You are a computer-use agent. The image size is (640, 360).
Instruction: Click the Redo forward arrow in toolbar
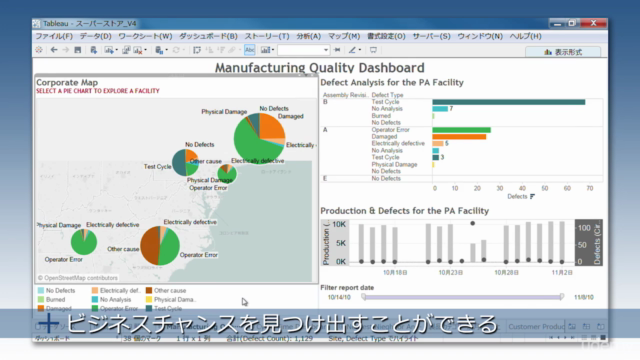(x=65, y=50)
